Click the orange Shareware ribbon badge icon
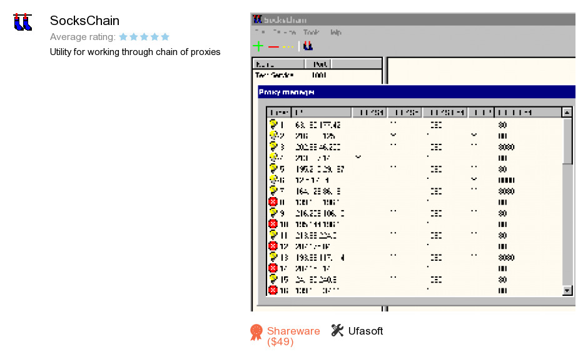588x364 pixels. click(x=256, y=332)
